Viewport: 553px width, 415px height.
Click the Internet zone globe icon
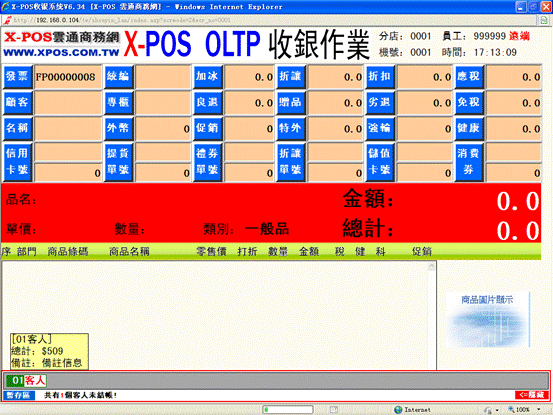pos(398,410)
